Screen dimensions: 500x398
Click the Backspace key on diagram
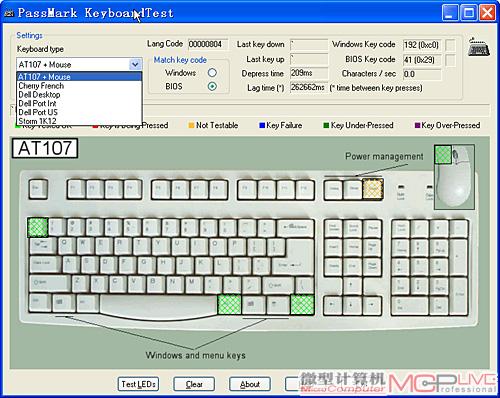[x=296, y=228]
